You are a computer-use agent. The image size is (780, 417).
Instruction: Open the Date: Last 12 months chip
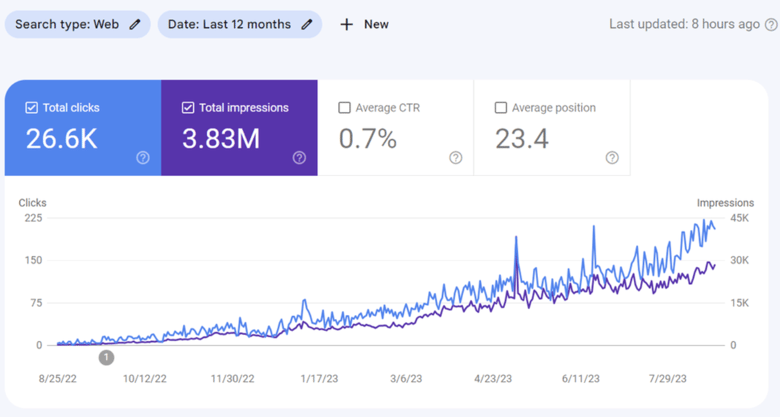coord(240,24)
